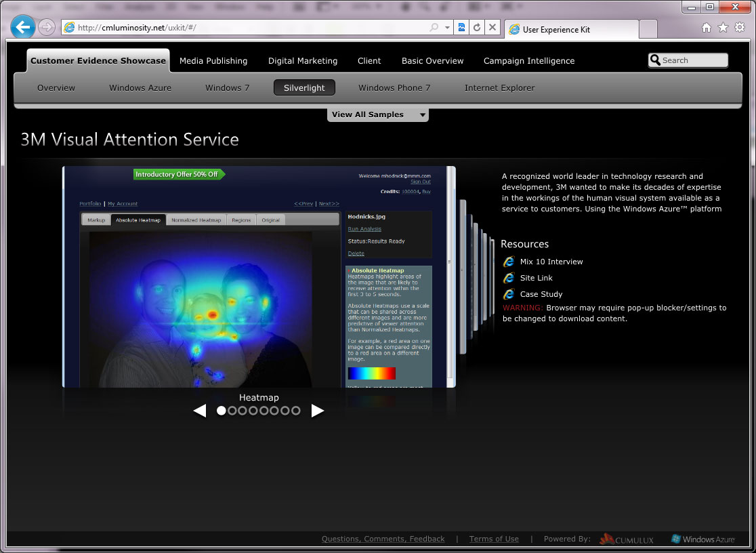The width and height of the screenshot is (756, 553).
Task: Click the search magnifier in address bar
Action: click(434, 28)
